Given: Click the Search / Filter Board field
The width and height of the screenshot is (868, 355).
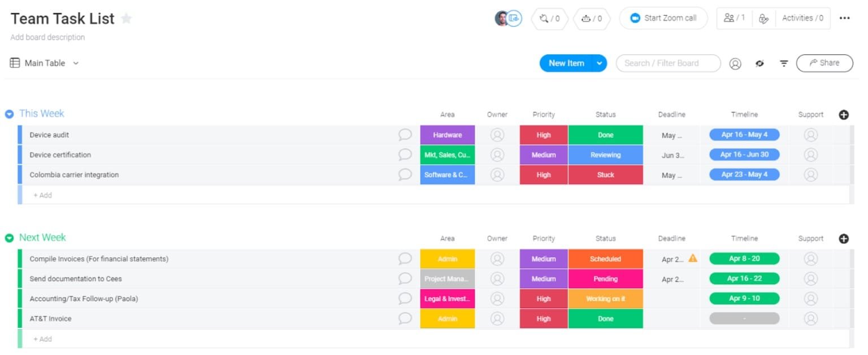Looking at the screenshot, I should coord(668,63).
